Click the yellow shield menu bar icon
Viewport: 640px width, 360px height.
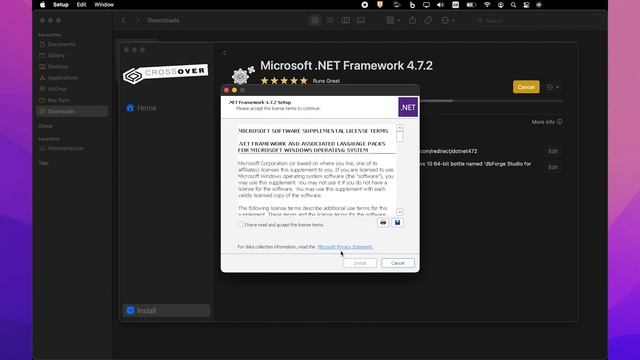(x=380, y=5)
